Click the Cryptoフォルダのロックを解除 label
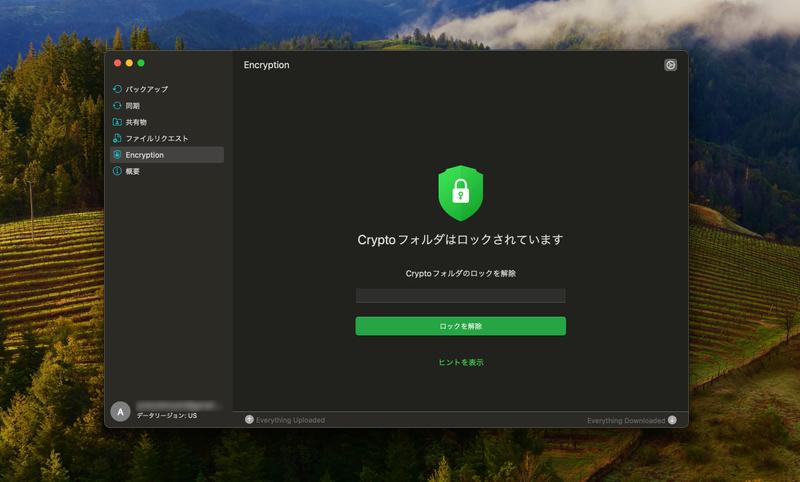This screenshot has width=800, height=482. (461, 273)
